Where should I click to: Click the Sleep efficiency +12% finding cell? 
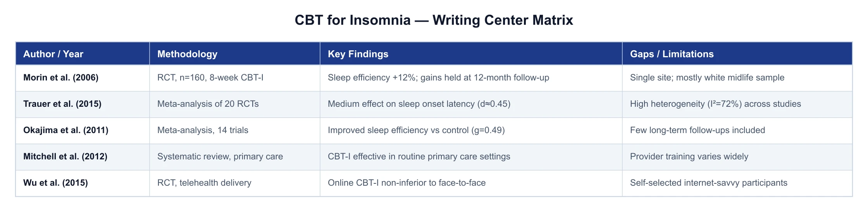471,78
